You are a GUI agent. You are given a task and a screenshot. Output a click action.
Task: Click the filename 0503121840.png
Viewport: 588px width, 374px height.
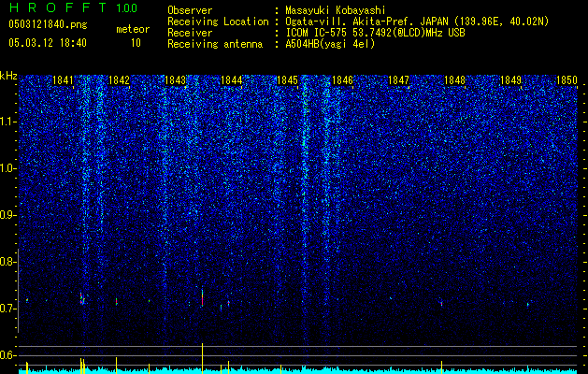tap(48, 24)
